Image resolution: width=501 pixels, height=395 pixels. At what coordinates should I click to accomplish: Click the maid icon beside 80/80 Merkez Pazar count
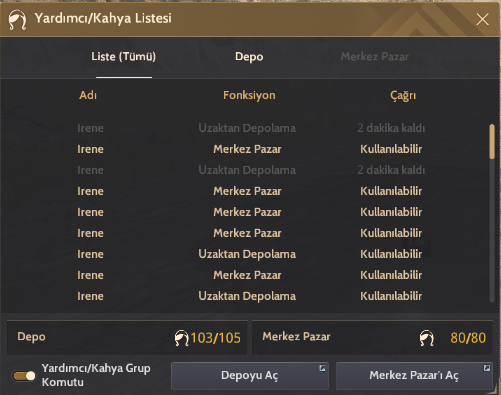pyautogui.click(x=427, y=338)
